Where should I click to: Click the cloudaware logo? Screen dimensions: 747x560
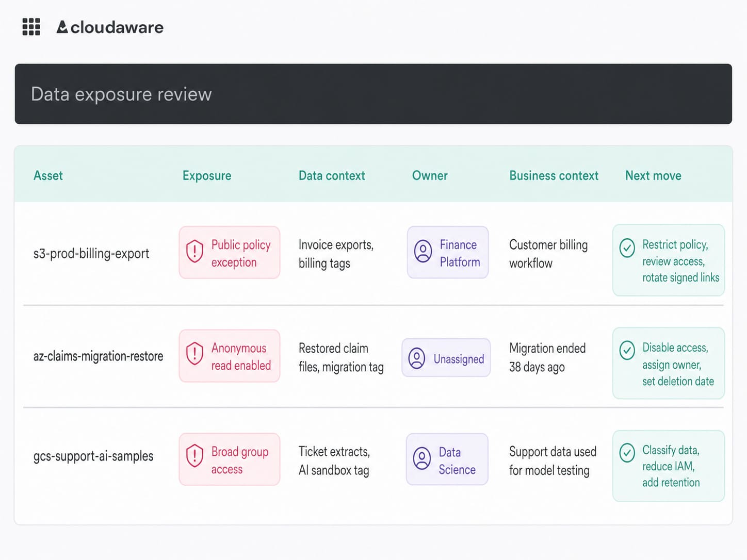(110, 27)
